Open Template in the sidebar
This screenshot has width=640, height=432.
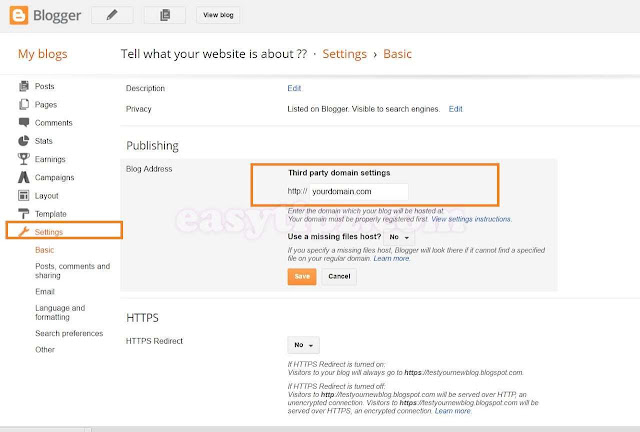click(50, 214)
